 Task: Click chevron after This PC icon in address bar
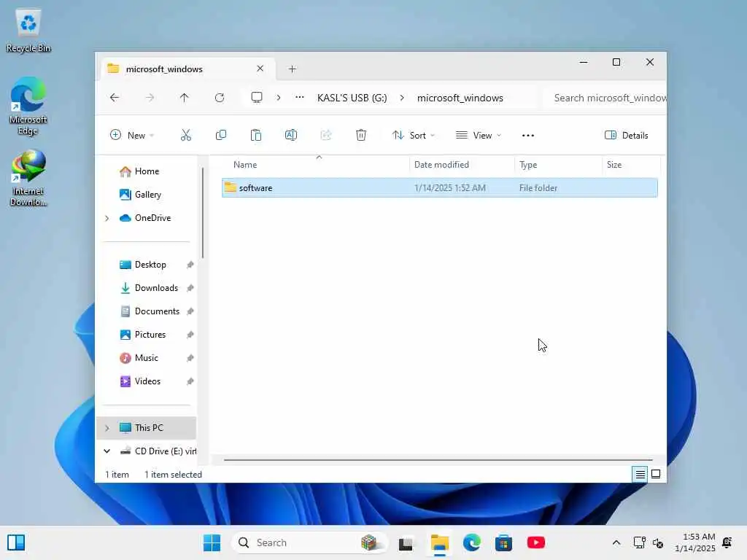point(279,98)
